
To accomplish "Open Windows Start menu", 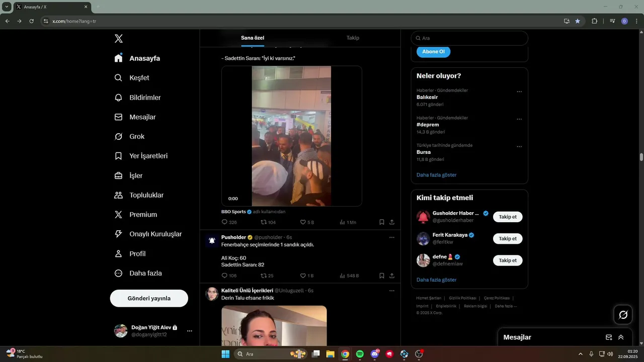I will (x=225, y=354).
